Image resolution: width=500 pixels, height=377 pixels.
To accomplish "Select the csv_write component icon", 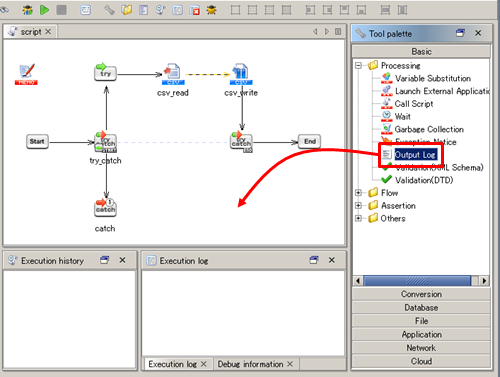I will click(x=241, y=74).
